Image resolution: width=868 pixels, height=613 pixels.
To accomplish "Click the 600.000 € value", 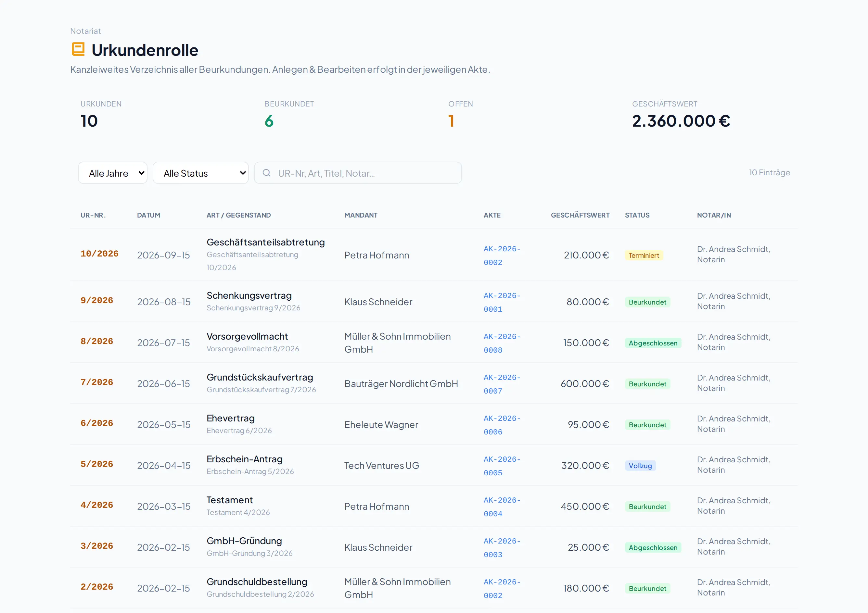I will pyautogui.click(x=585, y=384).
